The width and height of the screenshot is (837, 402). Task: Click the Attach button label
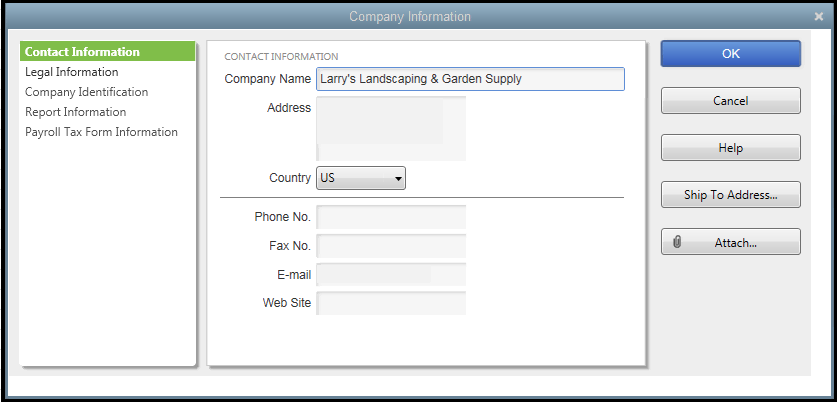click(x=735, y=242)
